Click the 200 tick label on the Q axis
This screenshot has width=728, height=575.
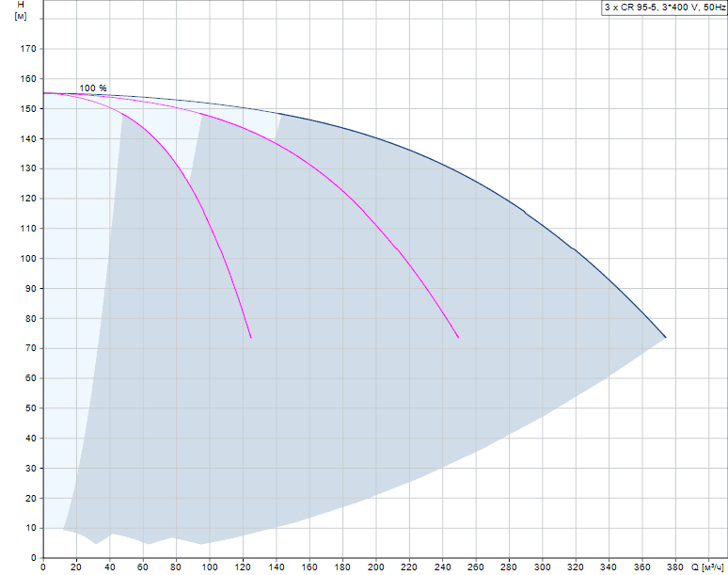375,567
